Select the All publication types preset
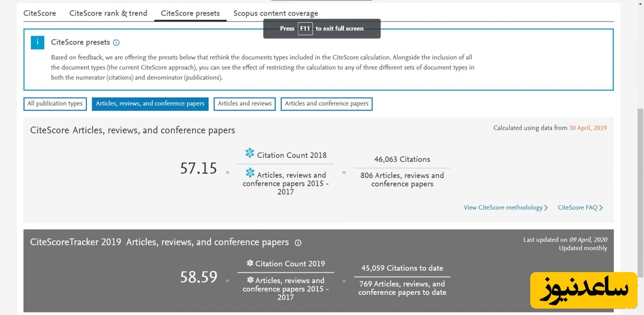The image size is (644, 315). pos(55,104)
